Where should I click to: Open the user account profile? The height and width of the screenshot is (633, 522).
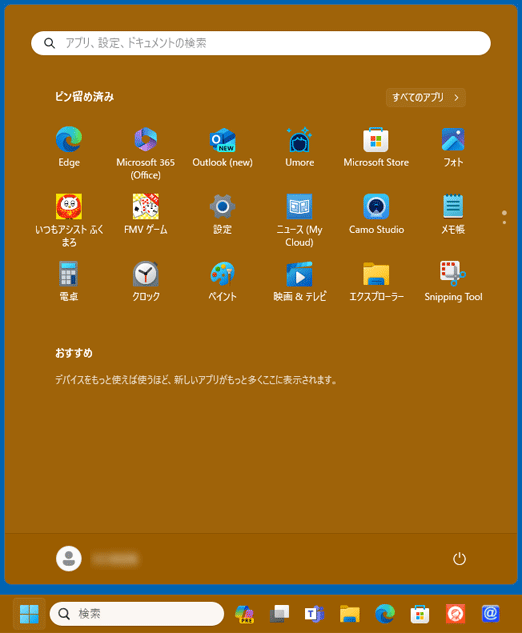97,559
